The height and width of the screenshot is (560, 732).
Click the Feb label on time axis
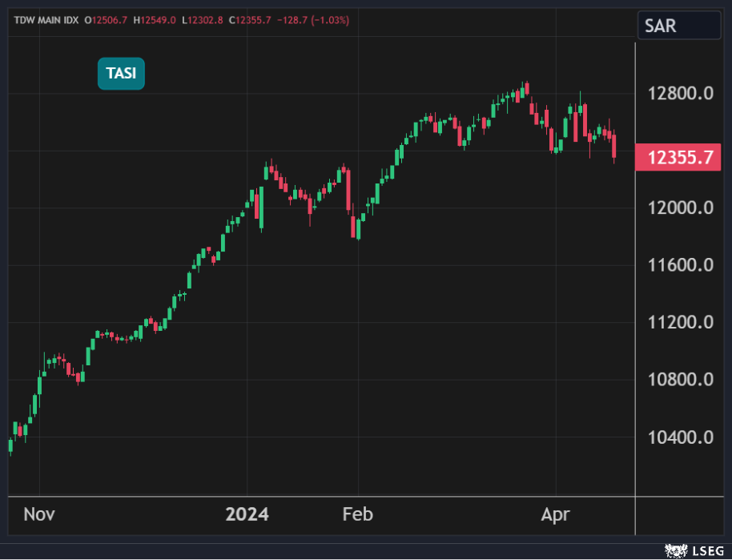point(358,514)
